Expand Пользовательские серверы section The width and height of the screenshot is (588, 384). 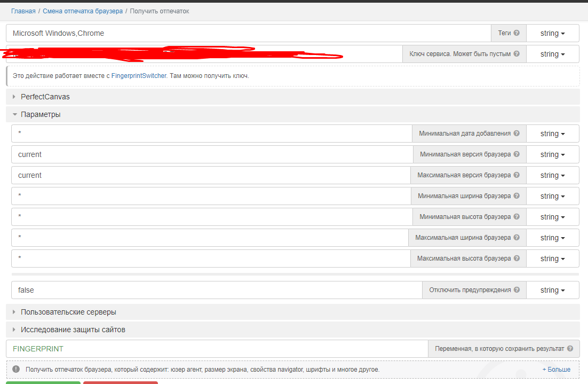click(x=68, y=312)
